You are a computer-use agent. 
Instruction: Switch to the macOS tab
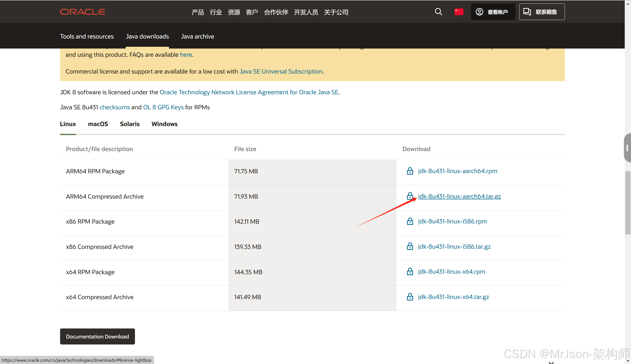pyautogui.click(x=98, y=124)
